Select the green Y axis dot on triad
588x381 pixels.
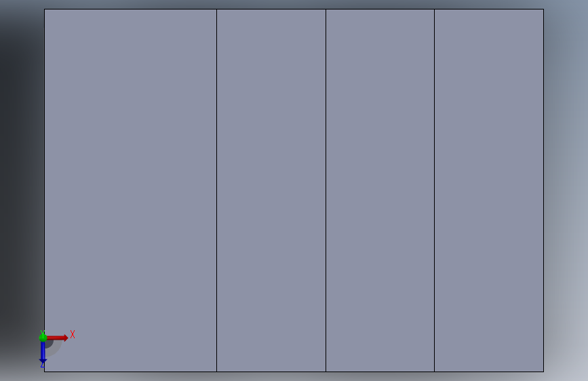click(x=43, y=338)
